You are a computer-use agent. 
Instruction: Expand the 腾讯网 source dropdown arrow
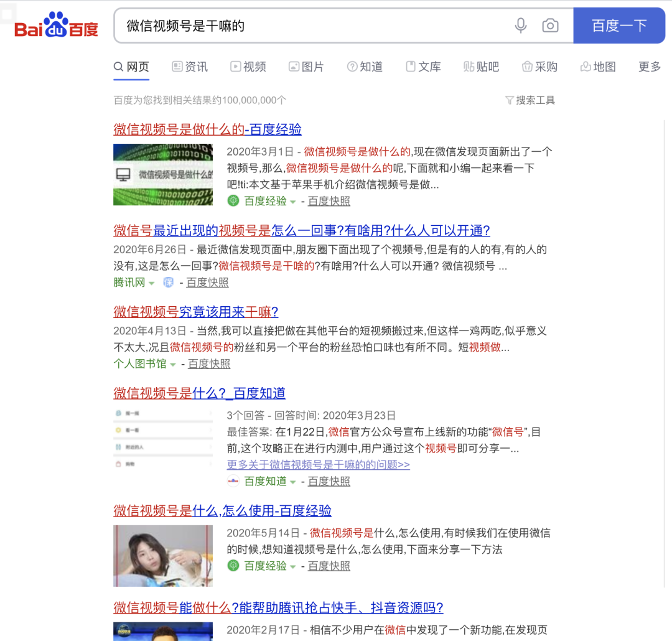[x=151, y=283]
